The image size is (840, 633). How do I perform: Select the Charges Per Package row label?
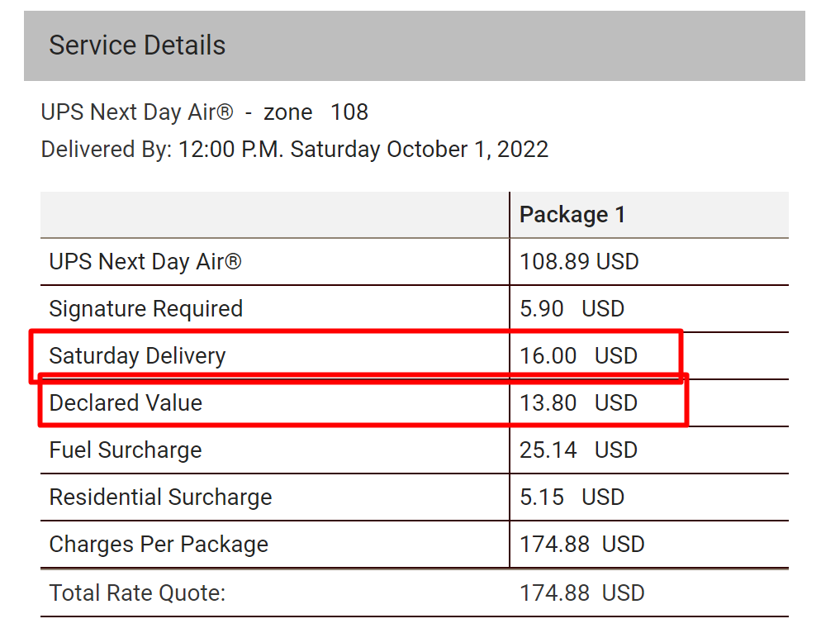click(159, 545)
